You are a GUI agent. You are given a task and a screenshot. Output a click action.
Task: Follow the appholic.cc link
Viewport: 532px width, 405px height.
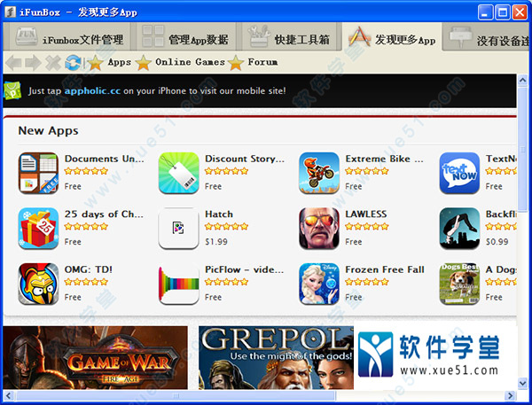92,91
